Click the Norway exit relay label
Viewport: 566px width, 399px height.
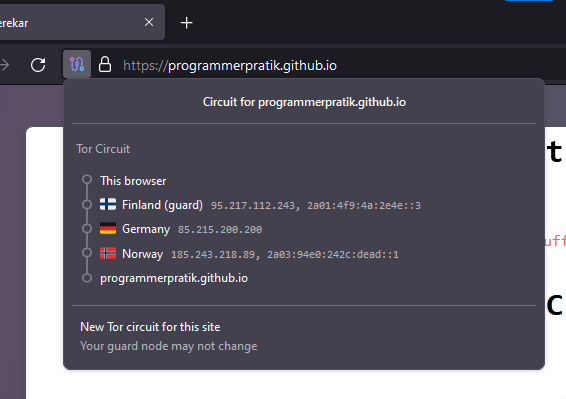pos(143,254)
